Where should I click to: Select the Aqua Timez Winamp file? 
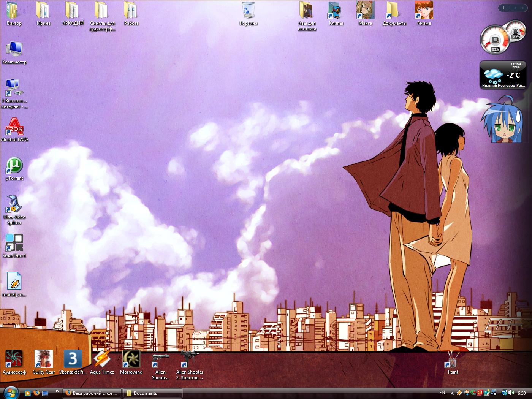[x=102, y=362]
